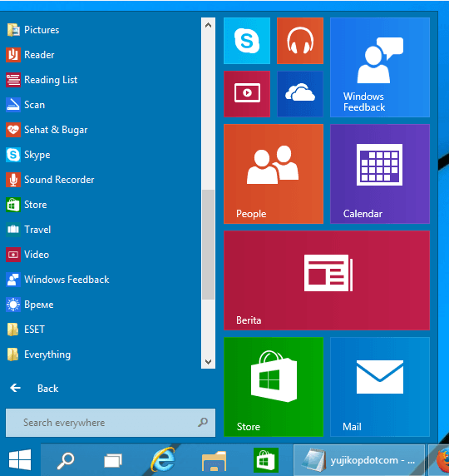Launch the Music headphones tile
Image resolution: width=449 pixels, height=476 pixels.
300,41
